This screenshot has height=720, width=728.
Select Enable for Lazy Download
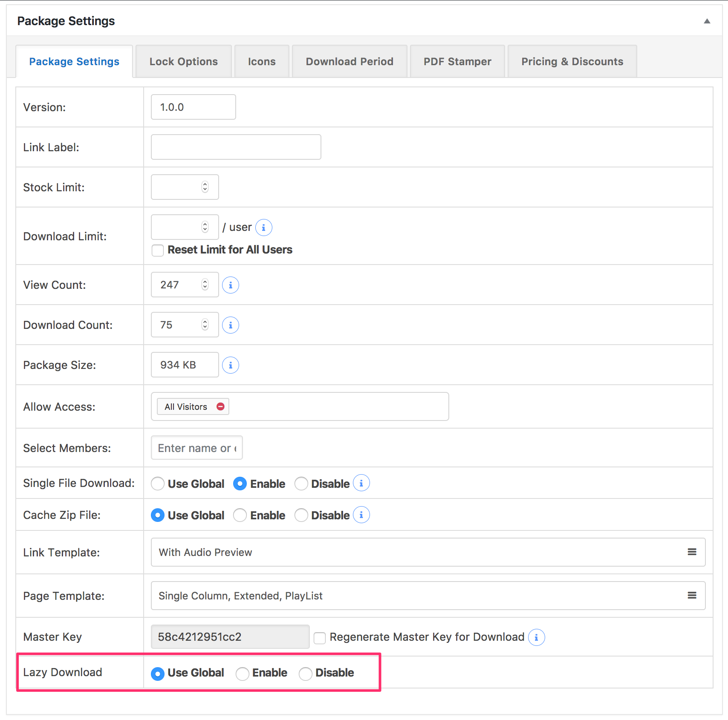[243, 674]
